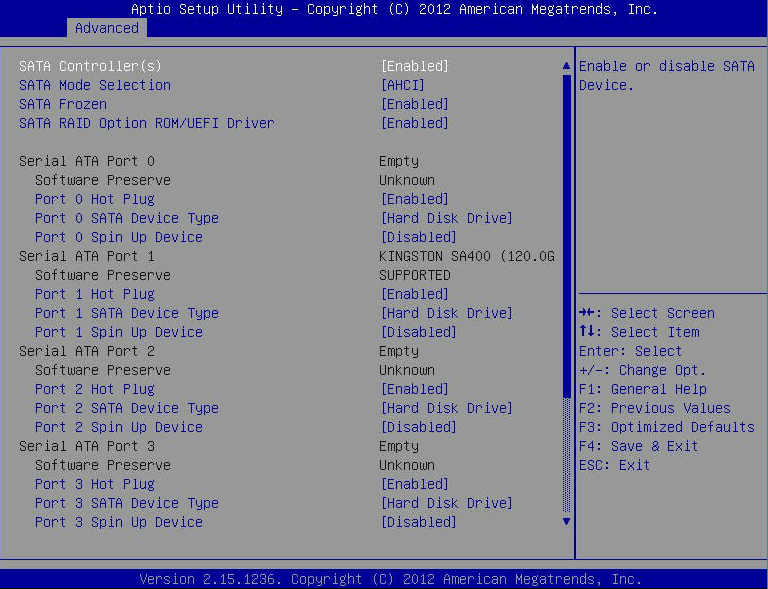Viewport: 768px width, 589px height.
Task: Open Port 2 SATA Device Type options
Action: point(446,408)
